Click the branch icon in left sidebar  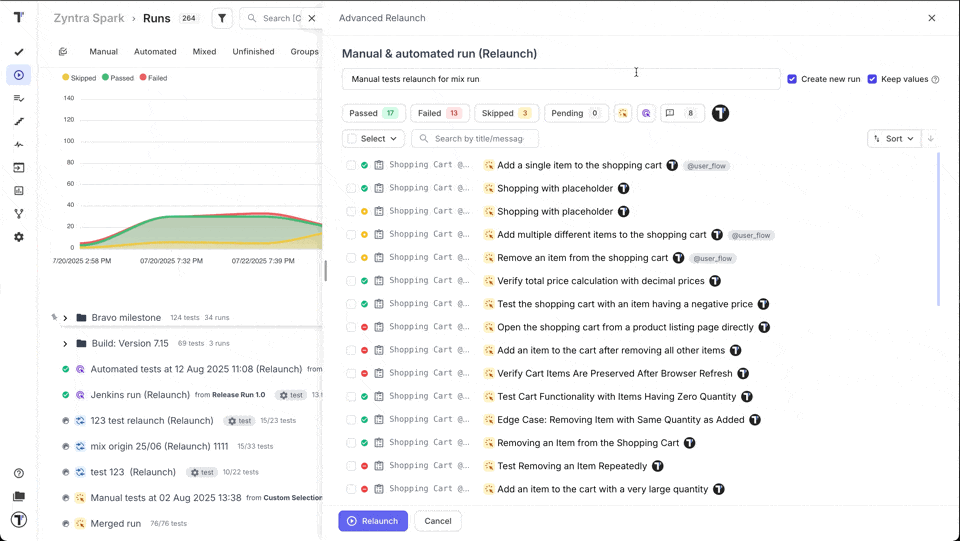pos(18,214)
